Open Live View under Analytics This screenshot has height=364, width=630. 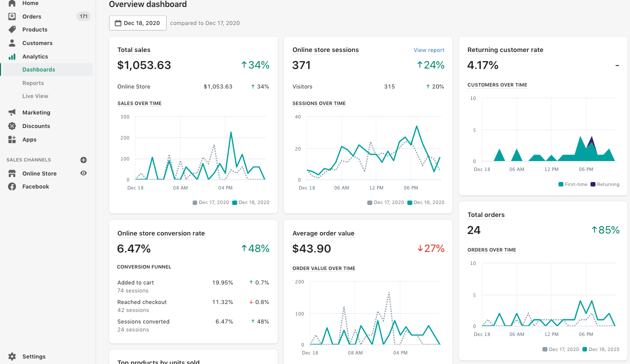pos(35,96)
